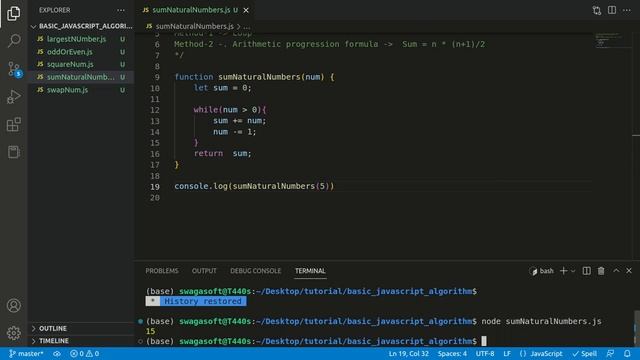Open new terminal profile dropdown arrow
640x360 pixels.
[x=573, y=271]
